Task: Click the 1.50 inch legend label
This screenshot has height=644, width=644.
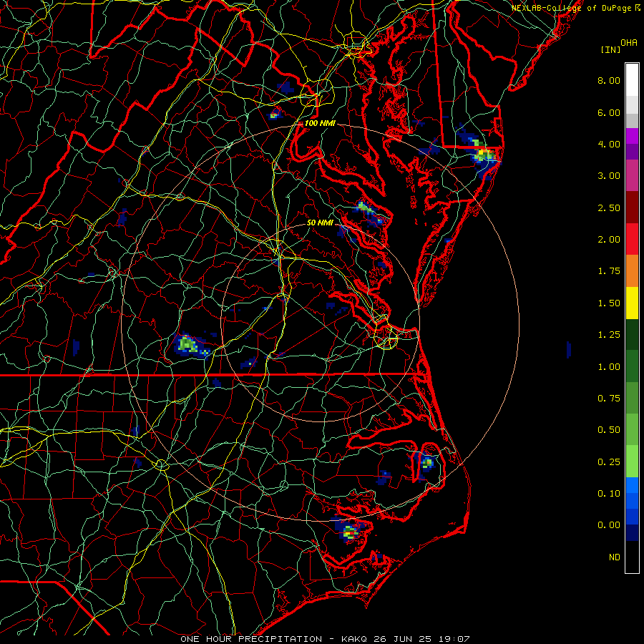Action: pyautogui.click(x=609, y=303)
